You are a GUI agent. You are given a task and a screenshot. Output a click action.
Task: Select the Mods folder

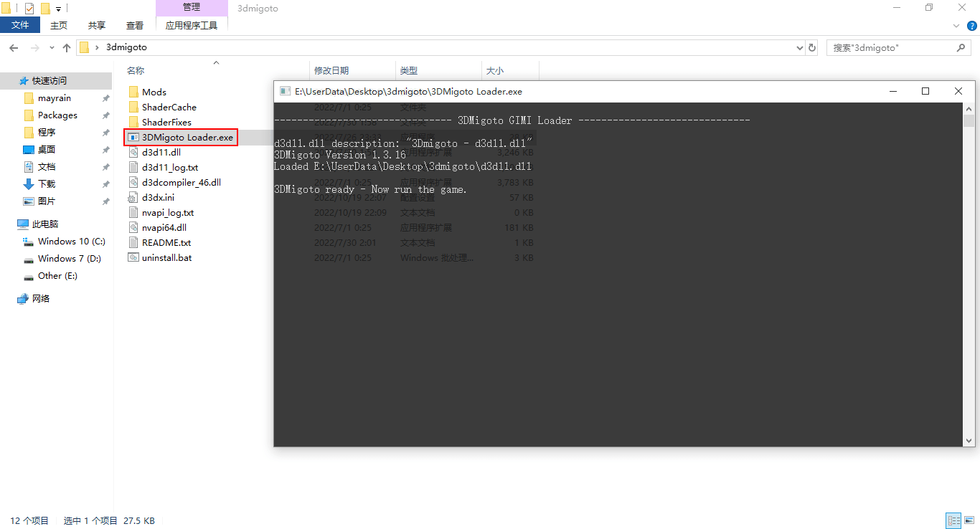154,92
